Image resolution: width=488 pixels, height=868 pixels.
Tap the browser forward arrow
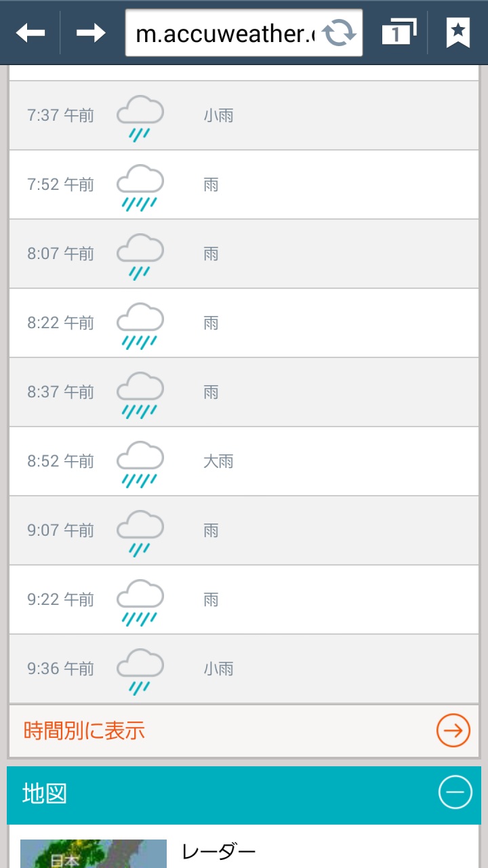click(x=90, y=33)
